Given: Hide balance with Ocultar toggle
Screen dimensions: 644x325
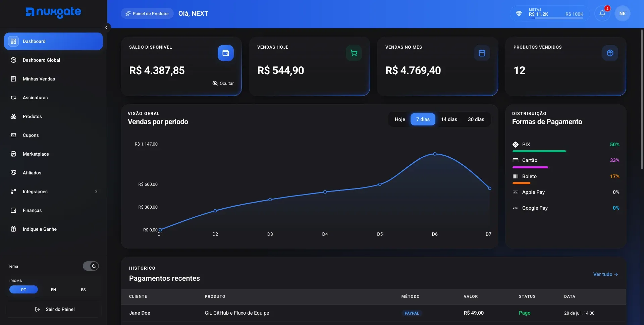Looking at the screenshot, I should click(x=223, y=83).
